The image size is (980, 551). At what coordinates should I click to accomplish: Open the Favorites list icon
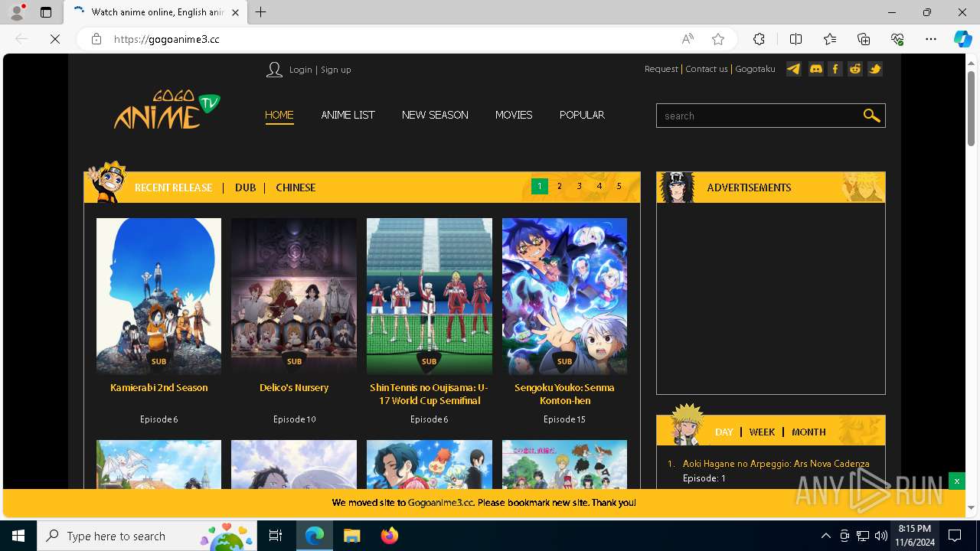click(x=830, y=39)
